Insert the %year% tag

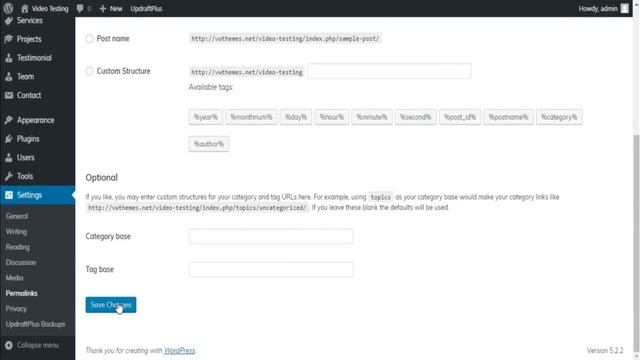(206, 117)
